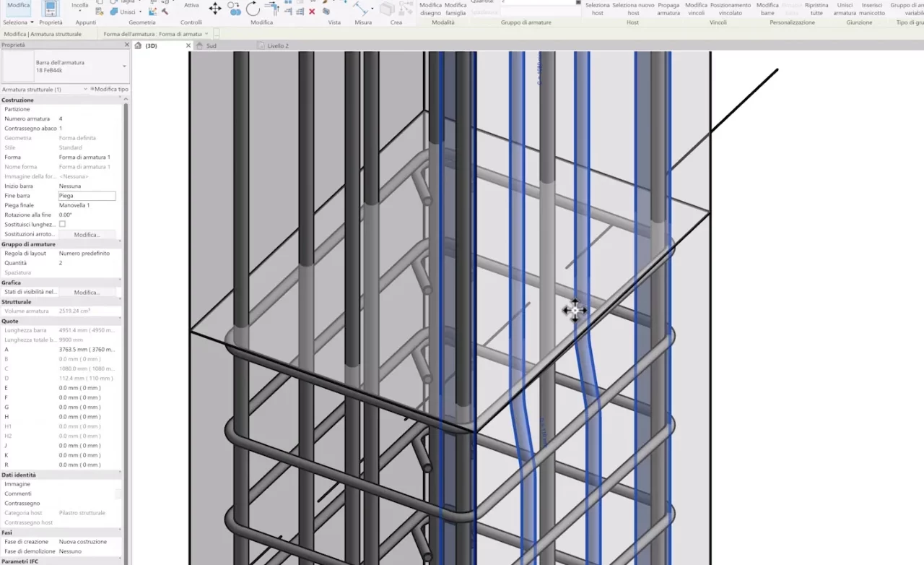Select the Sposta (move) tool
The image size is (924, 565).
(x=214, y=8)
